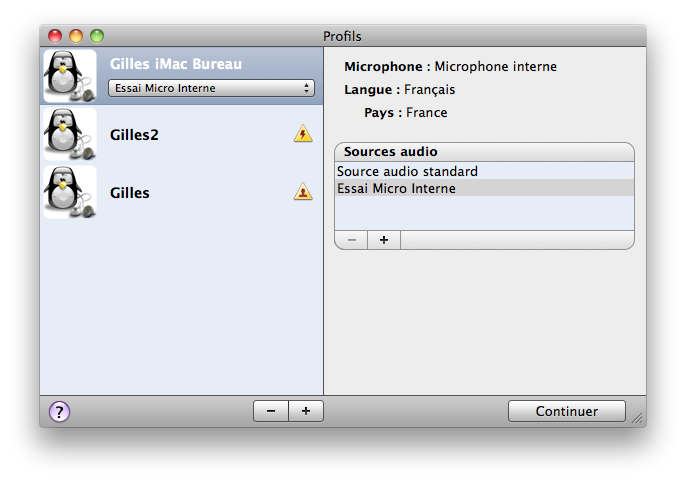Viewport: 686px width, 482px height.
Task: Open the help question mark button
Action: pos(59,411)
